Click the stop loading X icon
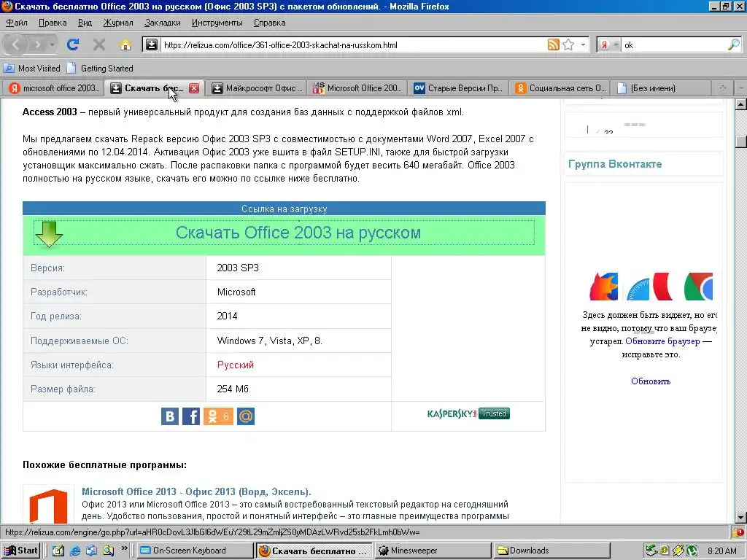747x560 pixels. point(99,44)
